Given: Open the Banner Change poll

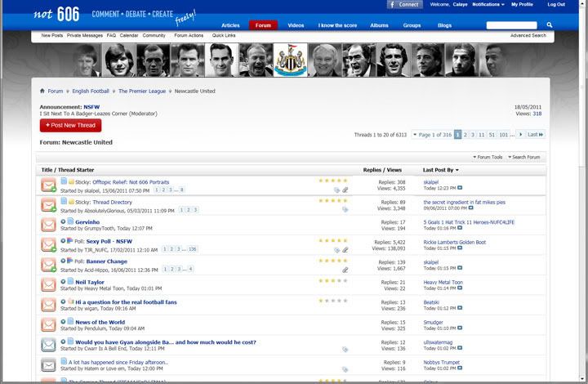Looking at the screenshot, I should [106, 261].
